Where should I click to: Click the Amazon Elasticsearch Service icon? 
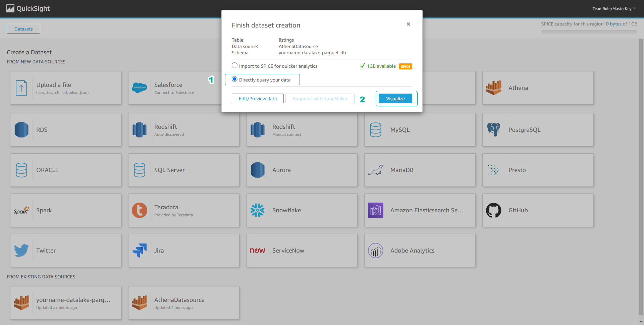pyautogui.click(x=376, y=210)
